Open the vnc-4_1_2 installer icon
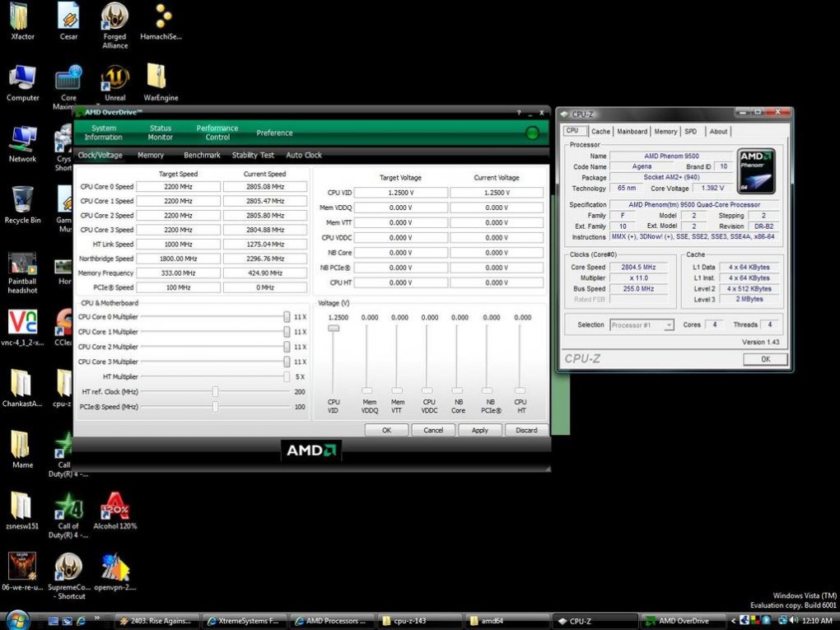The height and width of the screenshot is (630, 840). tap(22, 327)
